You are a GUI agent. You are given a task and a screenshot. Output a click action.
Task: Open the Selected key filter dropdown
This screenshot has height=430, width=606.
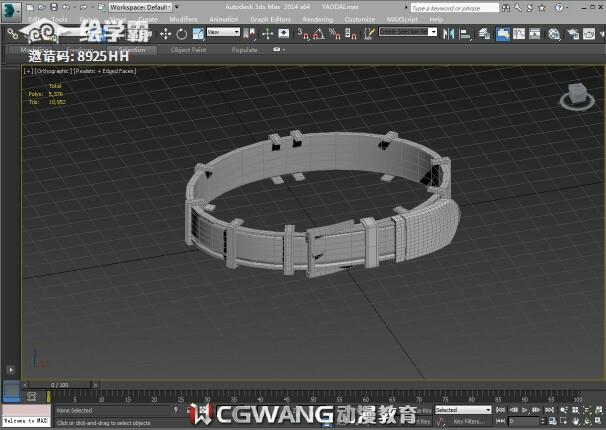click(463, 410)
